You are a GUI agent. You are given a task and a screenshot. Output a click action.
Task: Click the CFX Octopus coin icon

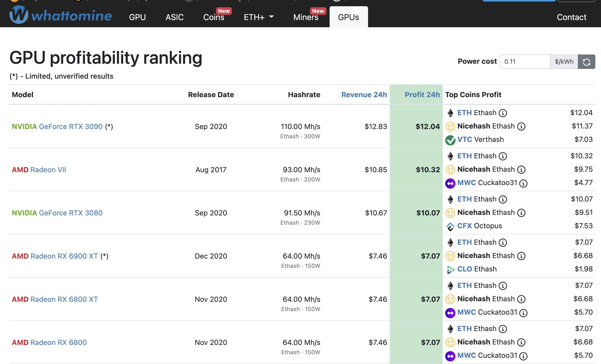(x=450, y=226)
